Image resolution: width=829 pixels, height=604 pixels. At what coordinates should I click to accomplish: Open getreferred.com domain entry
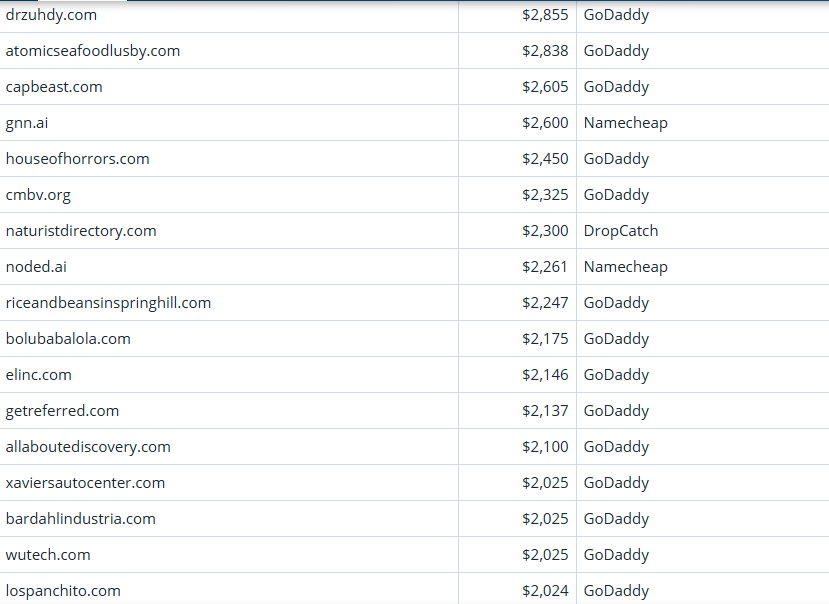coord(62,411)
